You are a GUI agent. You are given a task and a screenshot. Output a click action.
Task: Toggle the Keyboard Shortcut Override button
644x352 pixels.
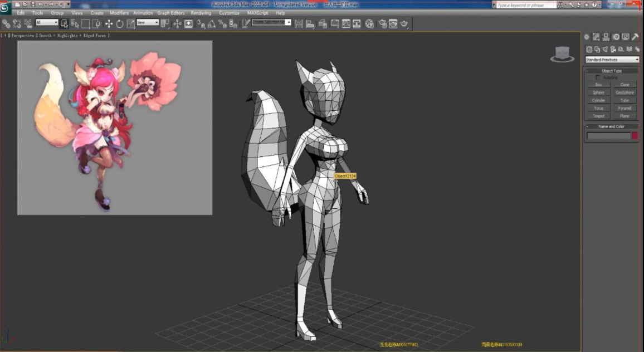pyautogui.click(x=188, y=23)
